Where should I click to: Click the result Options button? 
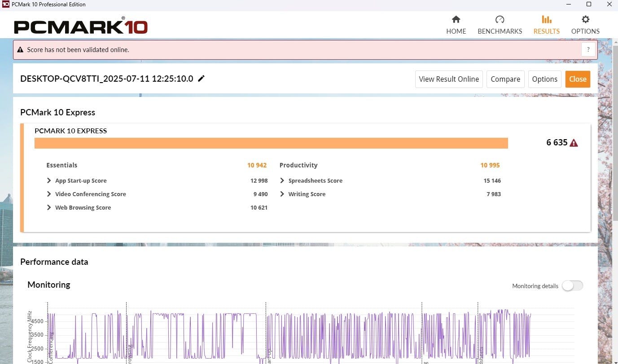tap(544, 79)
